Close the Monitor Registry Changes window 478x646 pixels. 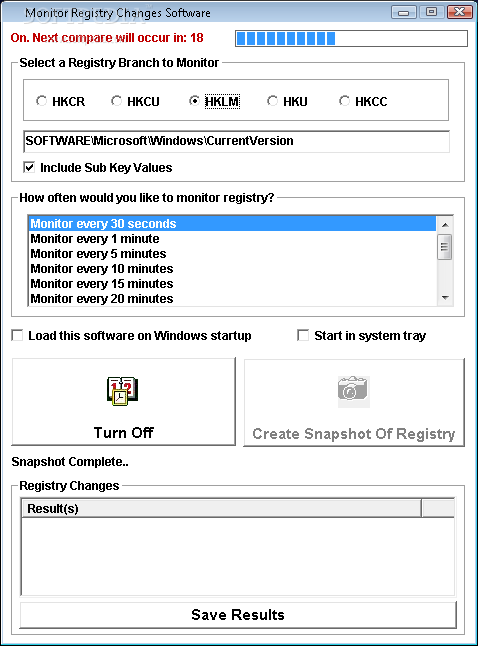[x=459, y=12]
